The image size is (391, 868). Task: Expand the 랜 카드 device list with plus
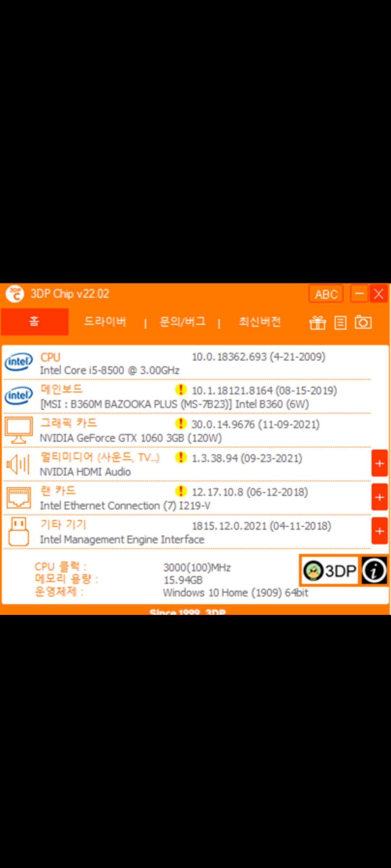point(379,497)
